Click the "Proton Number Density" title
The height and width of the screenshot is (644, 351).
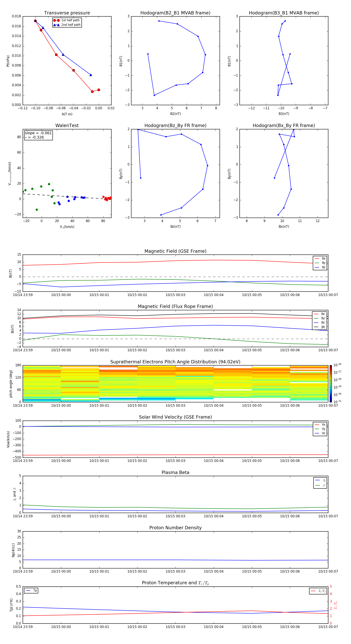(175, 528)
